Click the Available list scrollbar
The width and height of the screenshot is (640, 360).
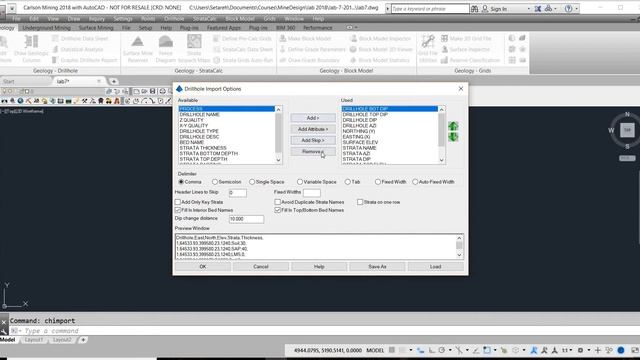click(x=278, y=135)
